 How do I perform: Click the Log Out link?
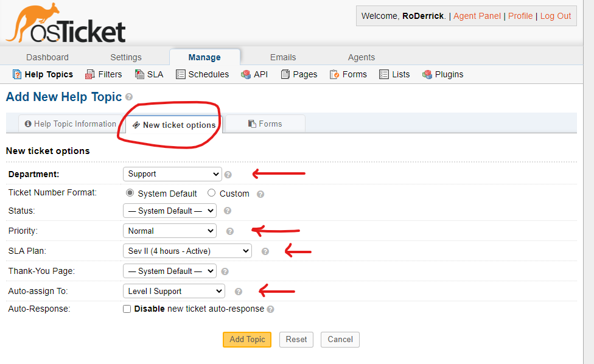[556, 16]
